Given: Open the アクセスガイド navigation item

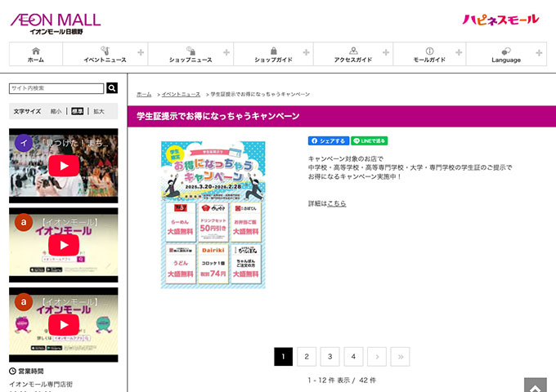Looking at the screenshot, I should pos(352,55).
